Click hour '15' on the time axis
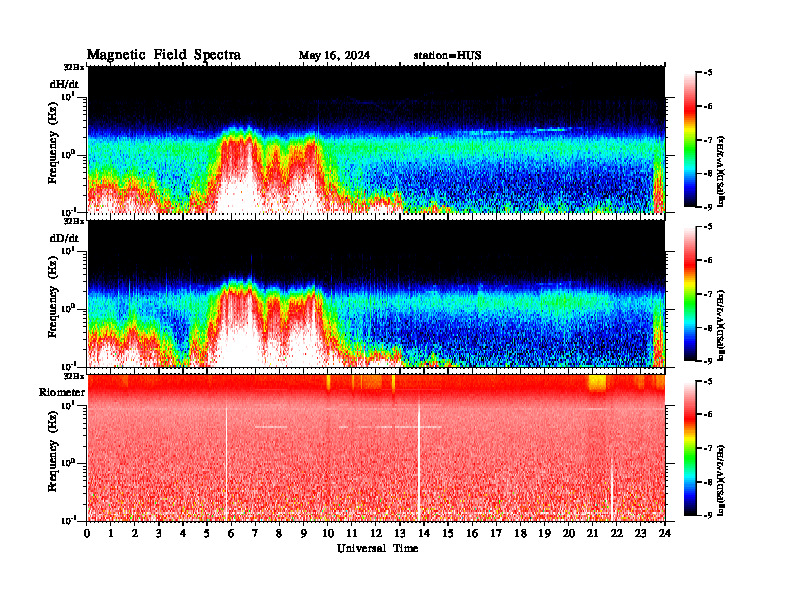Image resolution: width=792 pixels, height=612 pixels. pyautogui.click(x=448, y=533)
